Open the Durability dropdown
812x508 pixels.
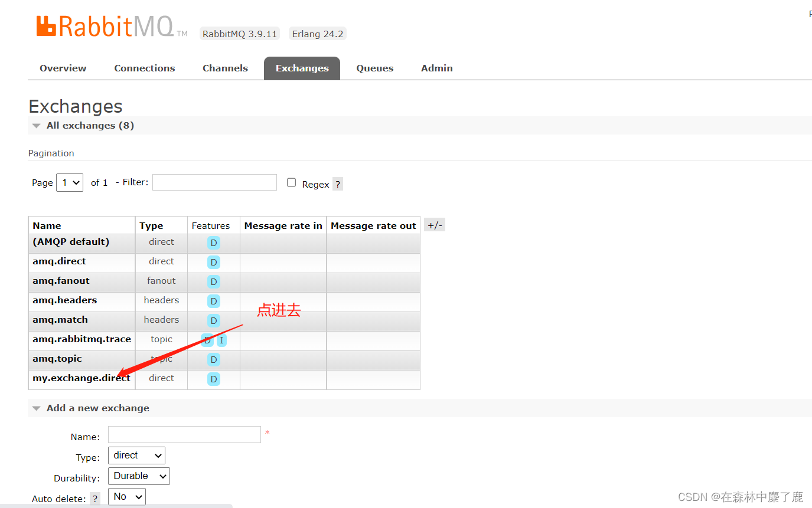[139, 476]
